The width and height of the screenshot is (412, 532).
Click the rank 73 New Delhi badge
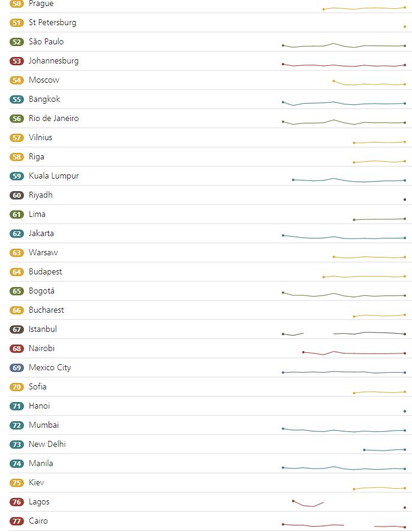tap(17, 445)
